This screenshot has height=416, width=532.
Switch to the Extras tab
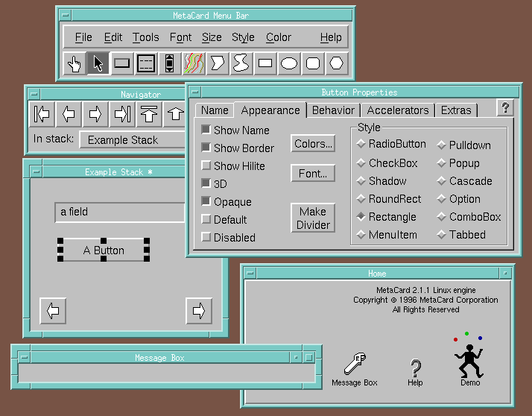456,110
